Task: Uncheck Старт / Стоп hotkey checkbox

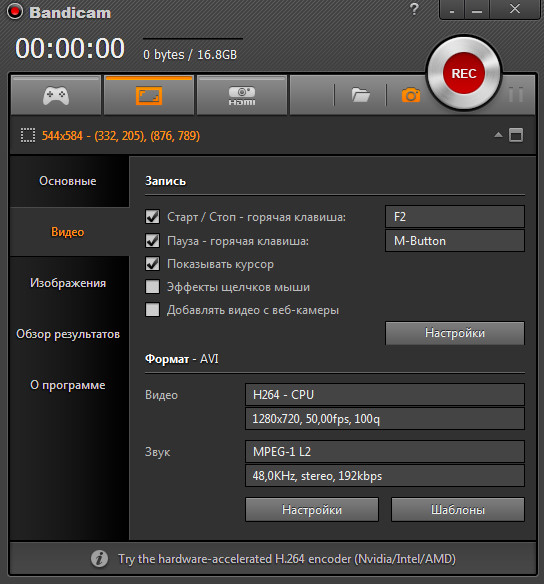Action: (152, 216)
